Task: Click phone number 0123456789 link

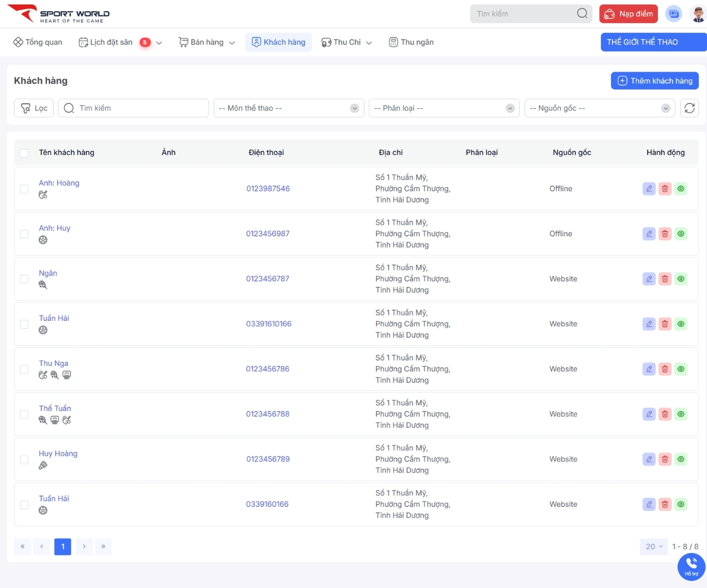Action: [x=268, y=459]
